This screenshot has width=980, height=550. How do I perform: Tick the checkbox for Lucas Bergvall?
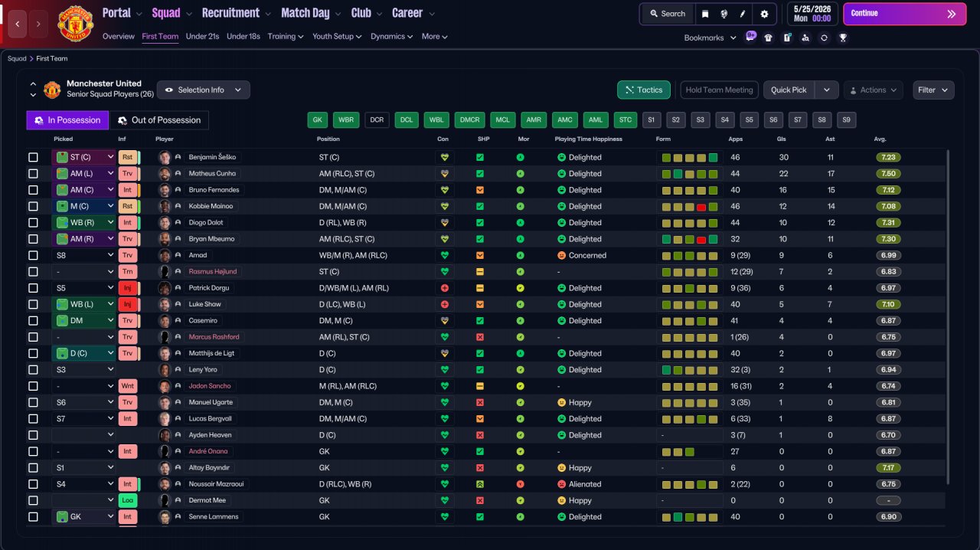pyautogui.click(x=33, y=419)
